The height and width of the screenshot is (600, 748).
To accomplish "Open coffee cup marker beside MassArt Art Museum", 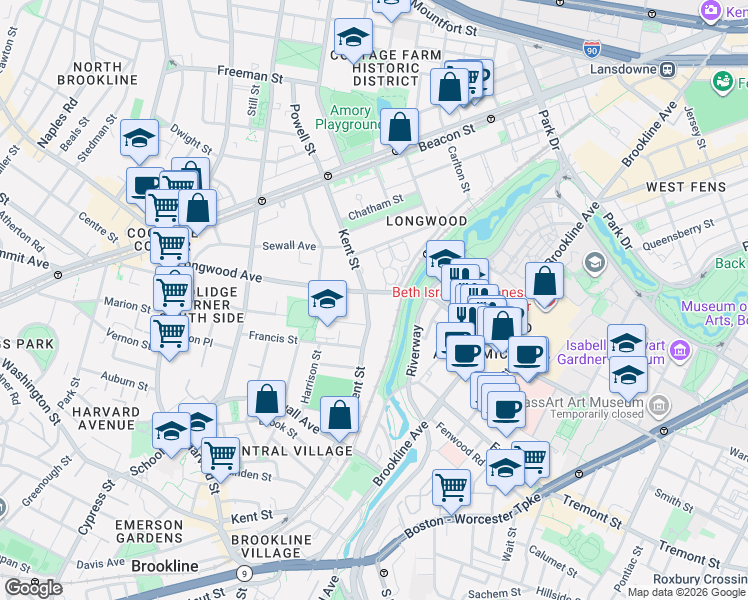I will click(507, 411).
